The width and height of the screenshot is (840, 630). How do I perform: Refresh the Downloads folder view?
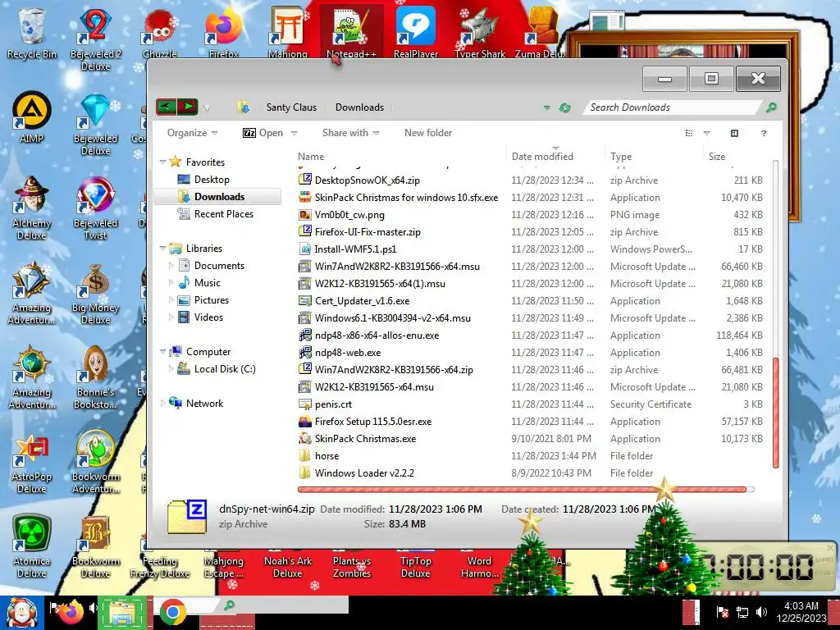(564, 107)
